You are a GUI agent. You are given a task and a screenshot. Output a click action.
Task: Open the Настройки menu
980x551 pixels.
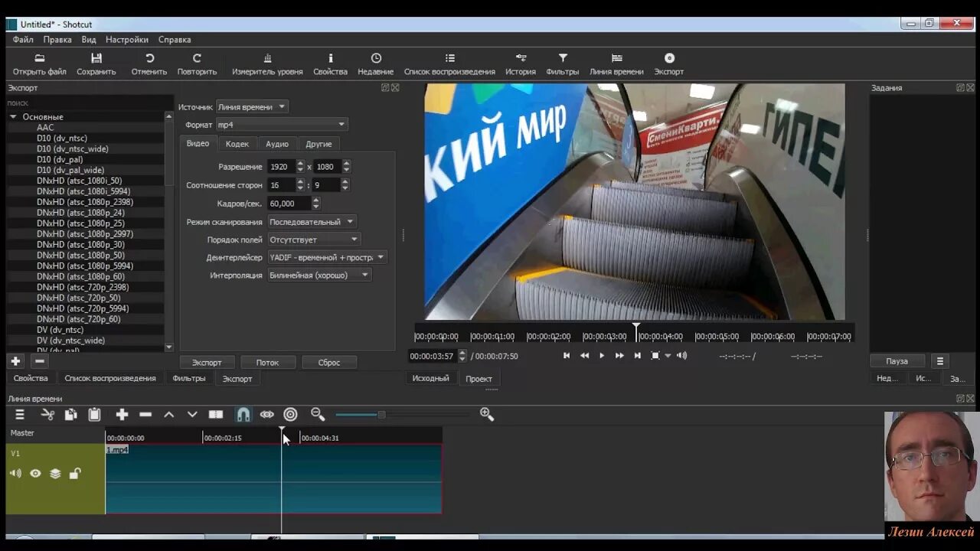coord(126,40)
